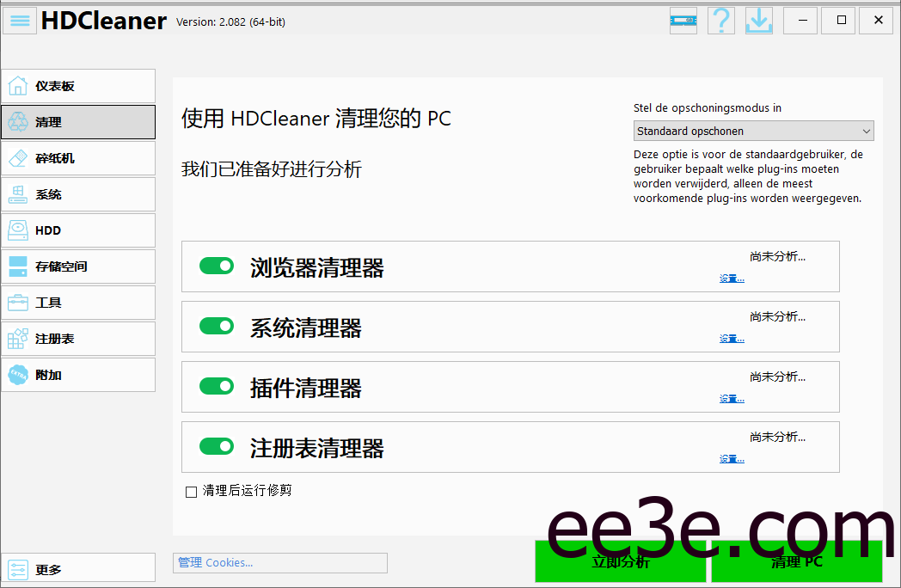Click the 管理 Cookies field
The height and width of the screenshot is (588, 901).
(279, 561)
